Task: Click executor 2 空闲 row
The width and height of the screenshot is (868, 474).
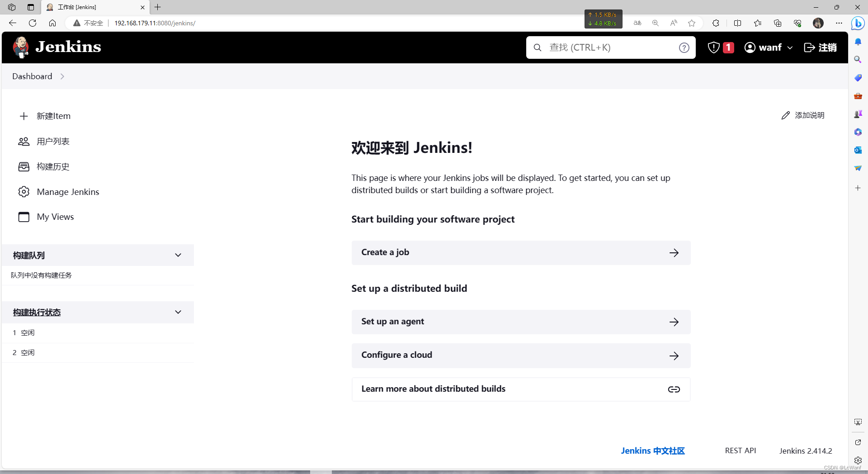Action: 98,353
